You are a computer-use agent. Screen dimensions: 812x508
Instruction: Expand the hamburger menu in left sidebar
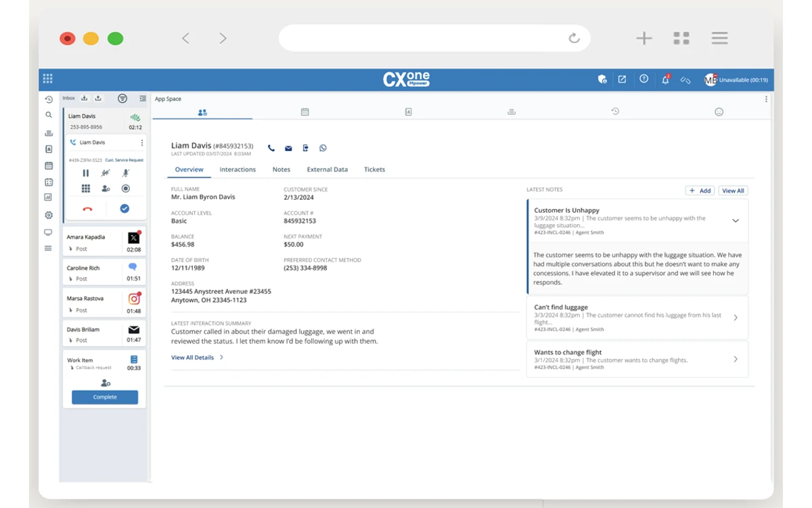tap(49, 249)
